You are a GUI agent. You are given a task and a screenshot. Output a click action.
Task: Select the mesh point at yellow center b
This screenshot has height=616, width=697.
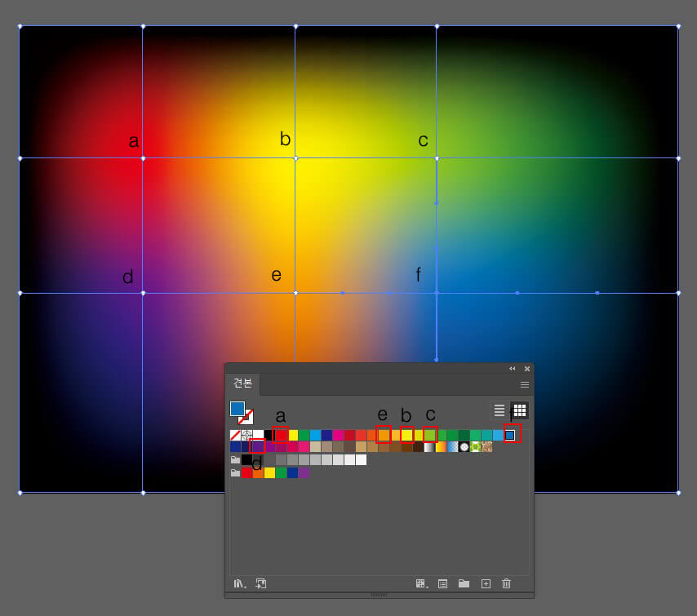296,158
